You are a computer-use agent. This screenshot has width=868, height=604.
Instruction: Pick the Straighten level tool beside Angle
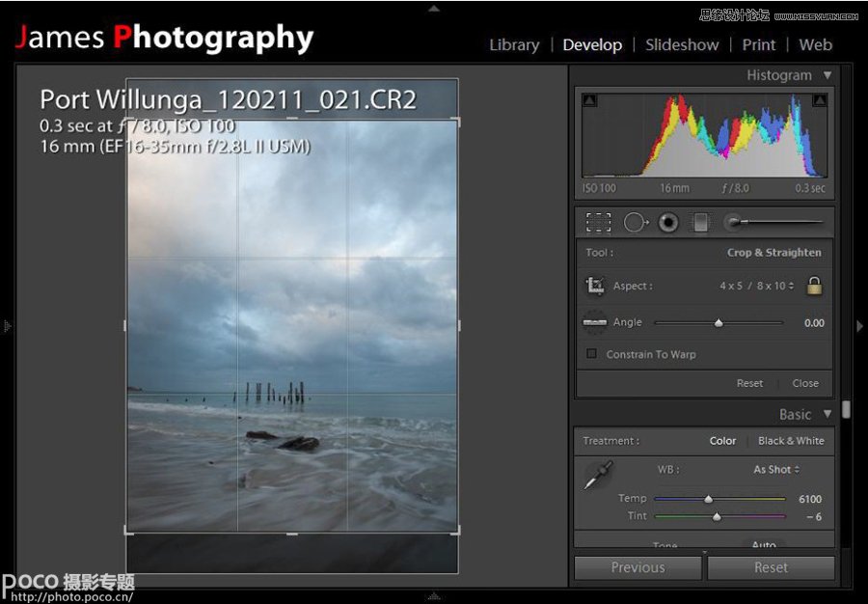tap(594, 322)
